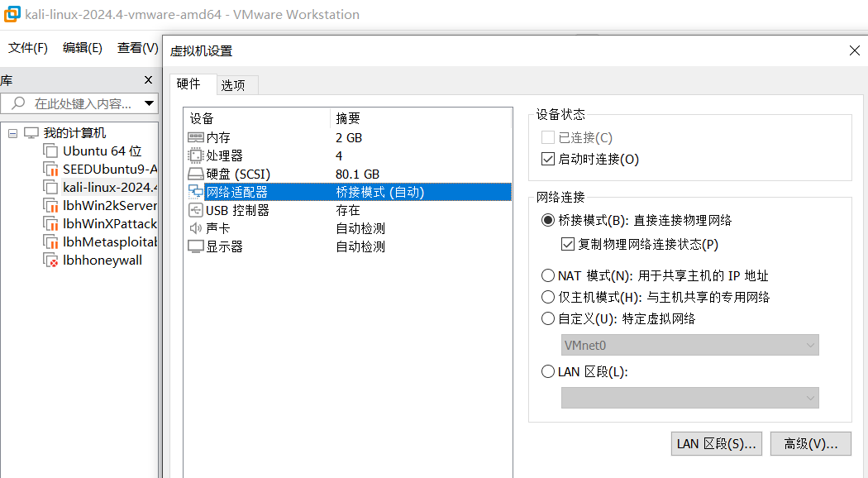This screenshot has width=868, height=478.
Task: Open the 文件(F) menu
Action: [28, 48]
